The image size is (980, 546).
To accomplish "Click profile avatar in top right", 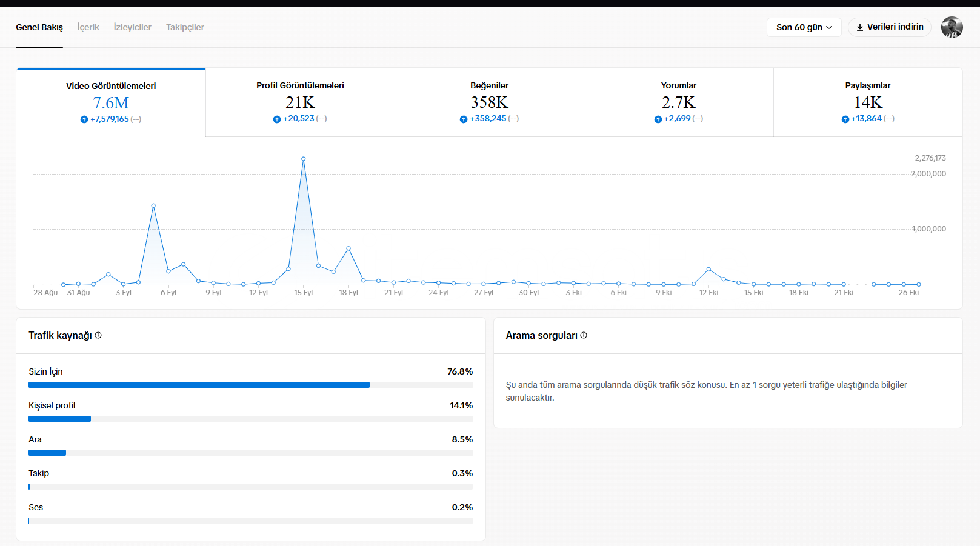I will [952, 27].
